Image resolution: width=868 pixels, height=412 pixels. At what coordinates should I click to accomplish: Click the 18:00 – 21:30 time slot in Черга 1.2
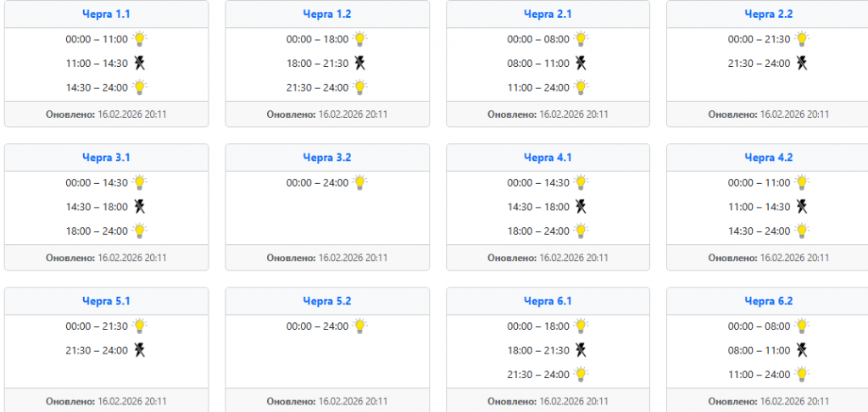317,63
